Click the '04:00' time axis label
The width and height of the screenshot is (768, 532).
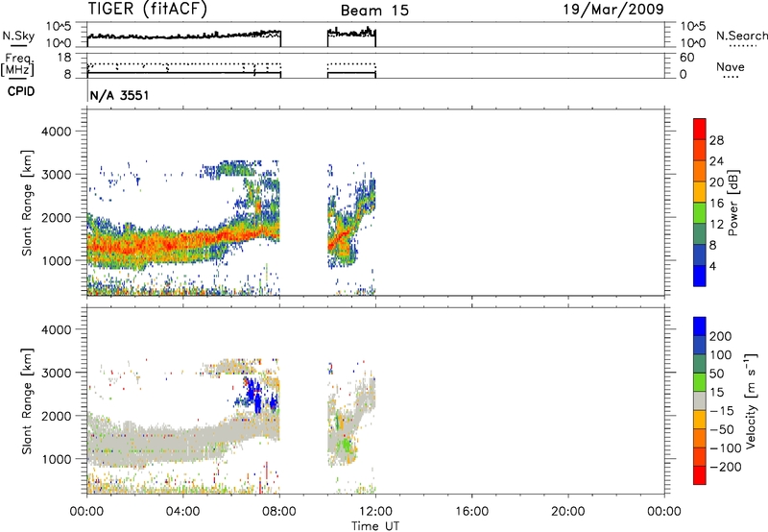[x=182, y=512]
